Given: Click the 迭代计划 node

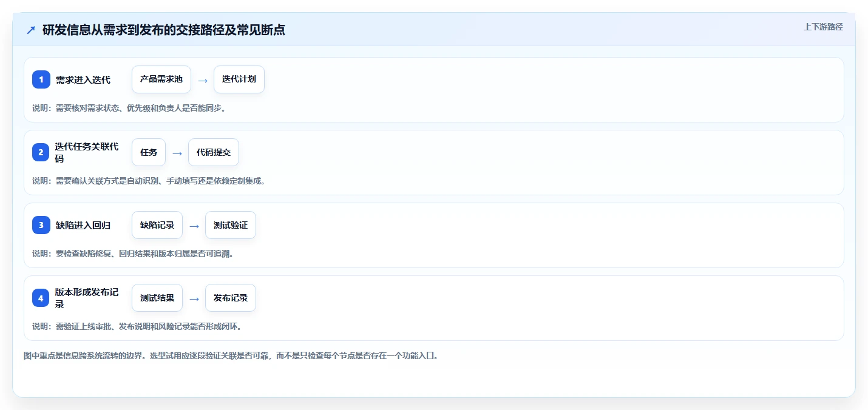Looking at the screenshot, I should [239, 79].
